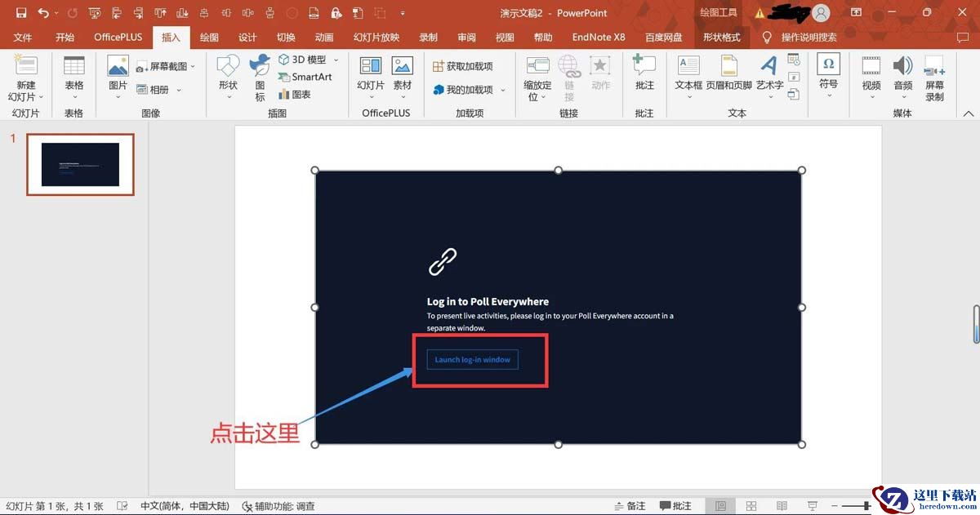
Task: Switch to normal view in status bar
Action: click(x=719, y=506)
